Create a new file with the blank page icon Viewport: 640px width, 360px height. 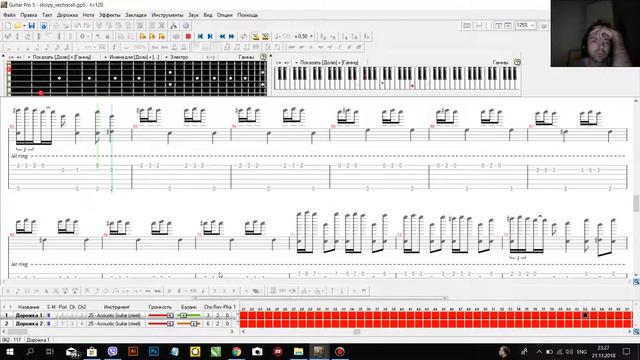coord(8,26)
